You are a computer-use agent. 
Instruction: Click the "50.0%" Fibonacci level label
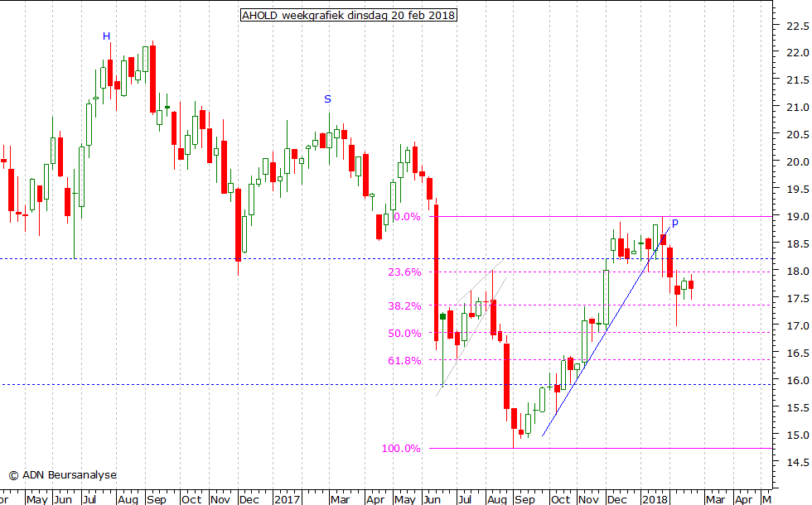[x=404, y=333]
